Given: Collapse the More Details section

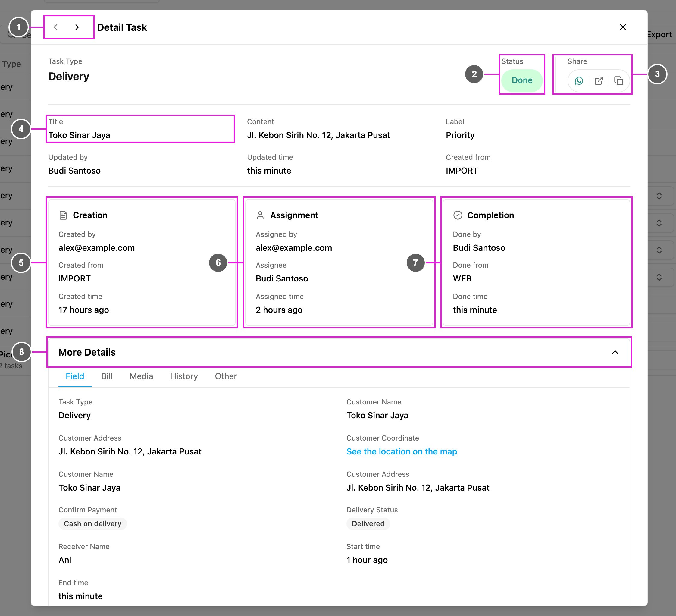Looking at the screenshot, I should [x=615, y=352].
